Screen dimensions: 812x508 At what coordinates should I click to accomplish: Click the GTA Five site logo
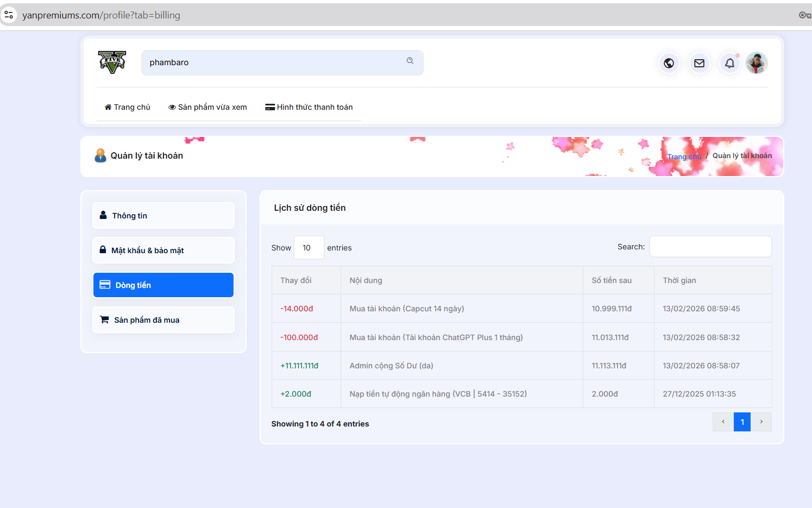(112, 62)
